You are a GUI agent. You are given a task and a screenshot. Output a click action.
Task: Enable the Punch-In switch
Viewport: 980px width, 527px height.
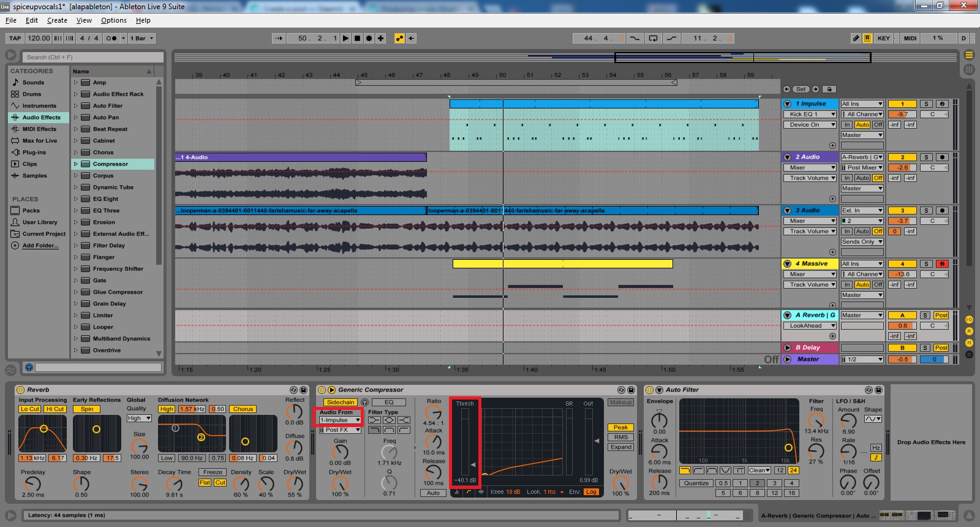coord(635,38)
